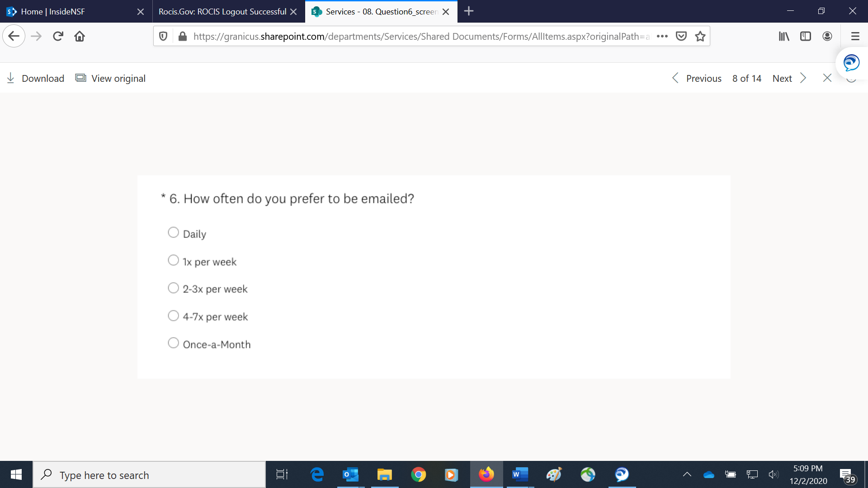Open Firefox account icon

pyautogui.click(x=827, y=36)
